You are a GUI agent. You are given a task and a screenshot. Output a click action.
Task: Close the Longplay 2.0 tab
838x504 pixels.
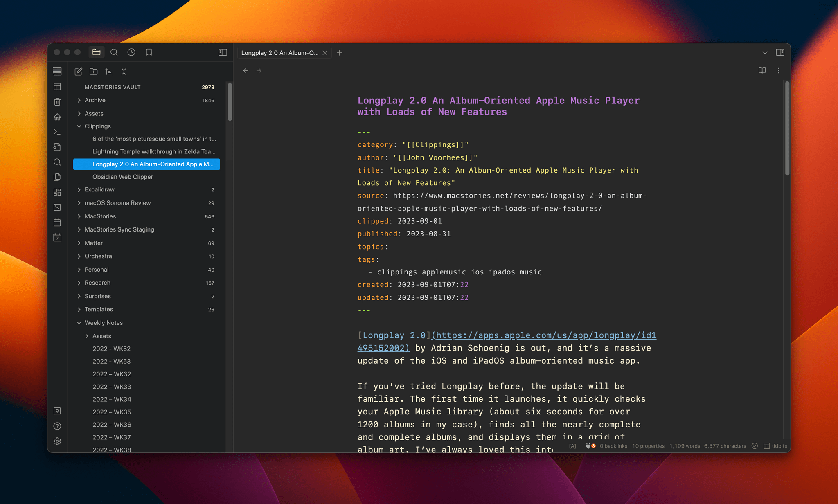(x=325, y=53)
